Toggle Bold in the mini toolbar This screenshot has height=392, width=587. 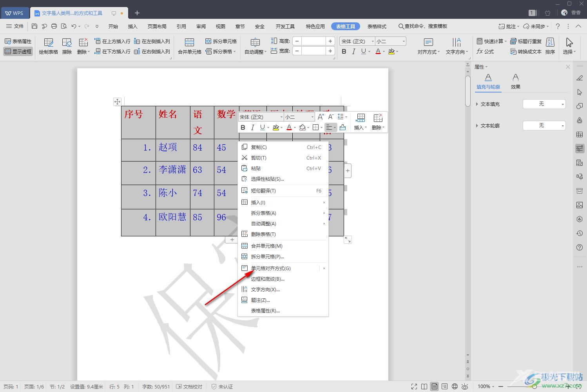pyautogui.click(x=243, y=127)
